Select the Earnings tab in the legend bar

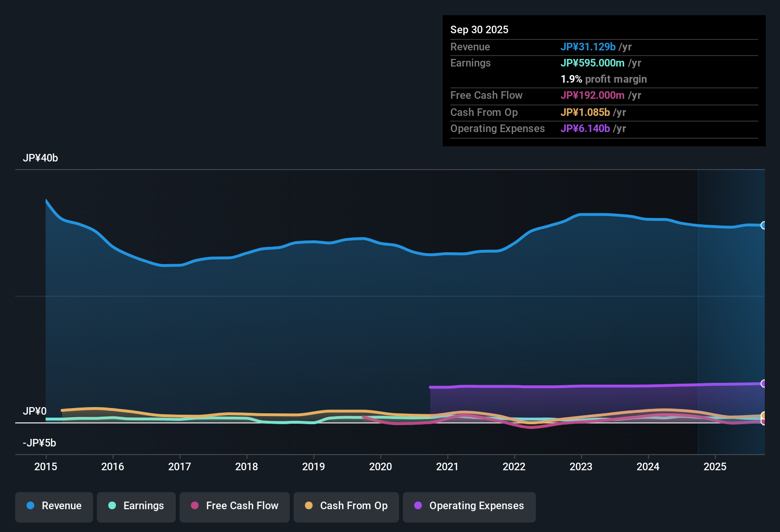(x=136, y=506)
